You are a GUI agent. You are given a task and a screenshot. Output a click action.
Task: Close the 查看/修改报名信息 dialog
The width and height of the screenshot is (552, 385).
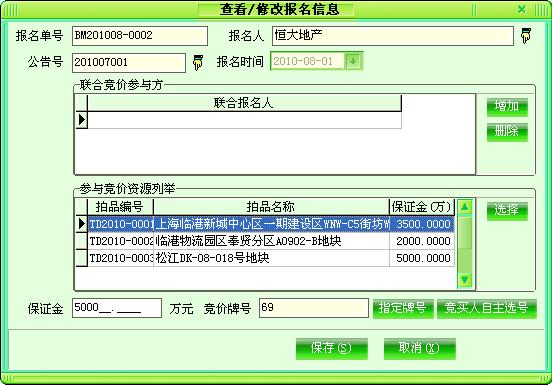pyautogui.click(x=522, y=9)
